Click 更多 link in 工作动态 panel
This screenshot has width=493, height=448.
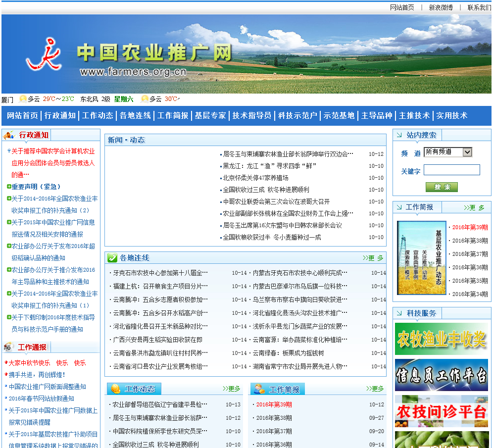tap(232, 389)
